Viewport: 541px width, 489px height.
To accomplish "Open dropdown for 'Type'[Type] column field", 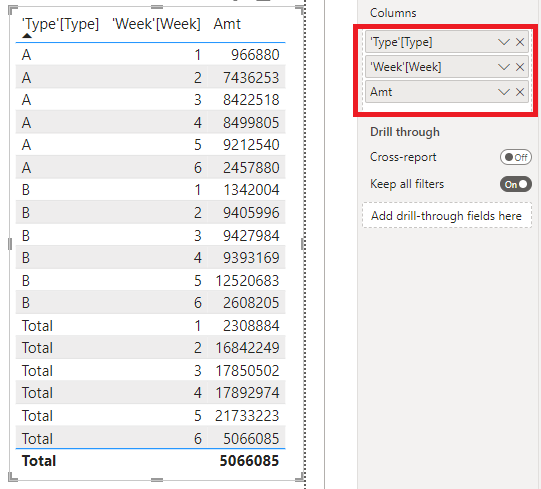I will 504,42.
